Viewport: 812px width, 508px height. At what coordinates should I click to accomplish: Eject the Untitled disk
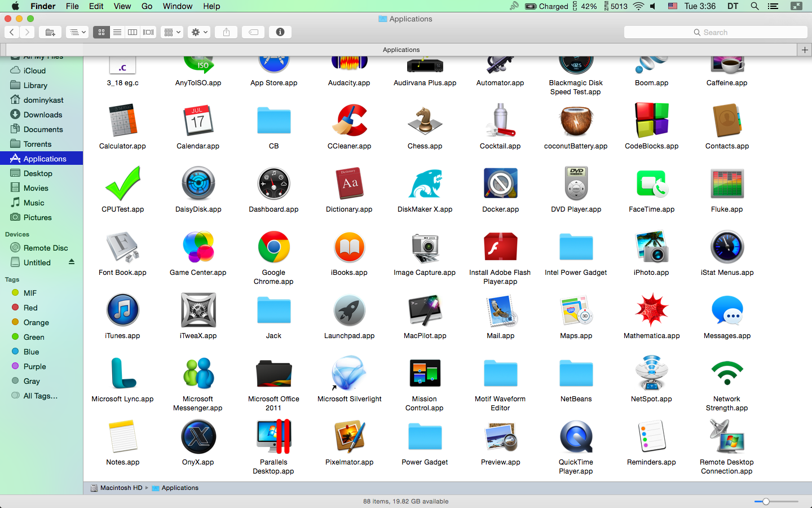(x=72, y=262)
